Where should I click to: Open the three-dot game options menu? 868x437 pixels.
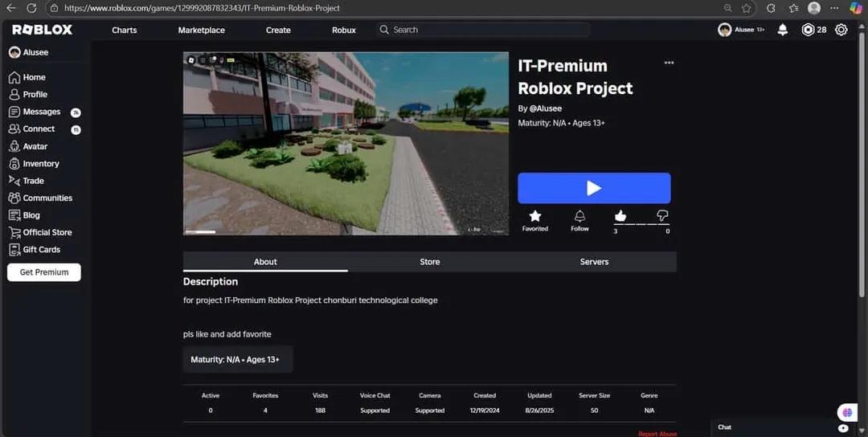pos(669,63)
